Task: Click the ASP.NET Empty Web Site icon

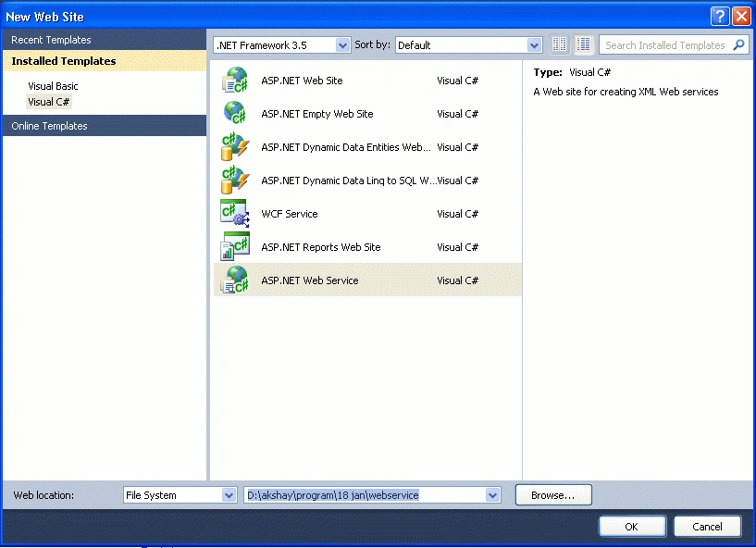Action: (x=235, y=113)
